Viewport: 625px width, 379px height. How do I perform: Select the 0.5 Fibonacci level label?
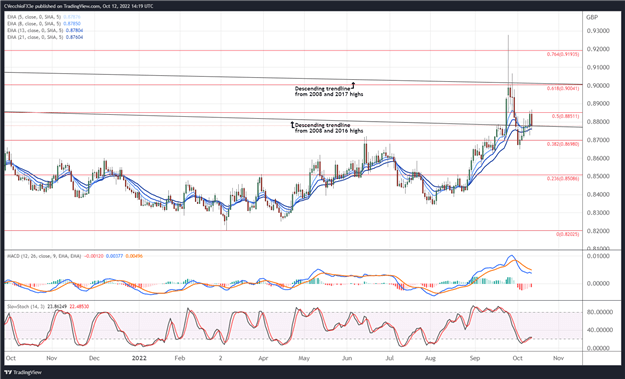[566, 116]
